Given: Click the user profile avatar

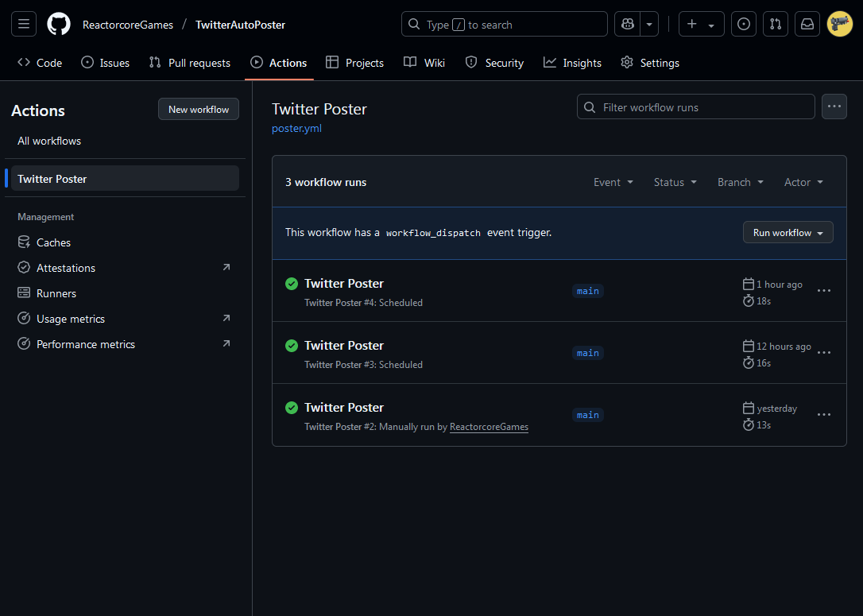Looking at the screenshot, I should coord(839,25).
